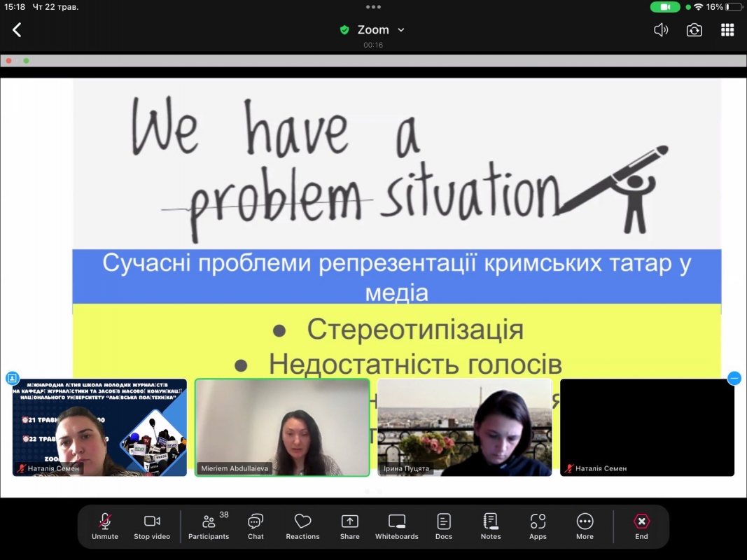Change the gallery view layout
This screenshot has width=747, height=560.
(727, 29)
